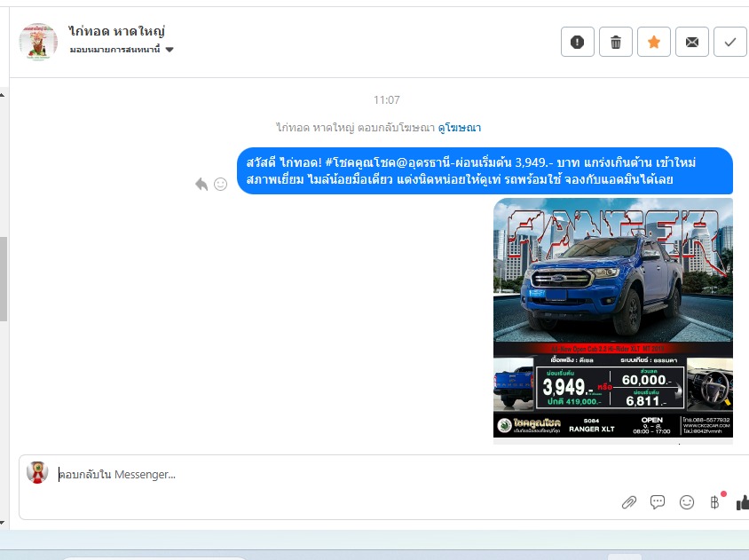Mark conversation as spam via exclamation icon
749x560 pixels.
(x=577, y=42)
